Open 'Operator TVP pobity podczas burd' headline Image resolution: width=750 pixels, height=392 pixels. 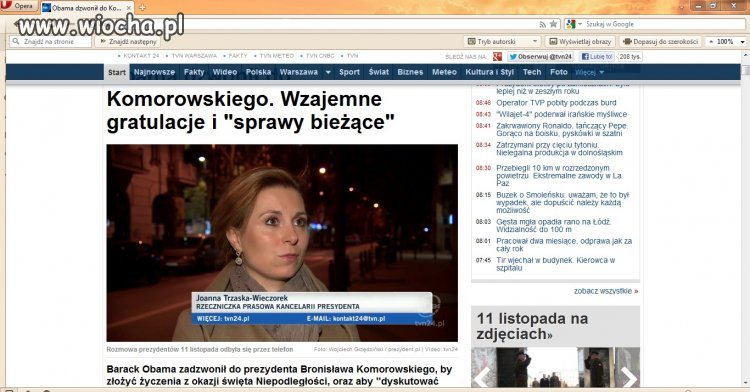pyautogui.click(x=556, y=103)
